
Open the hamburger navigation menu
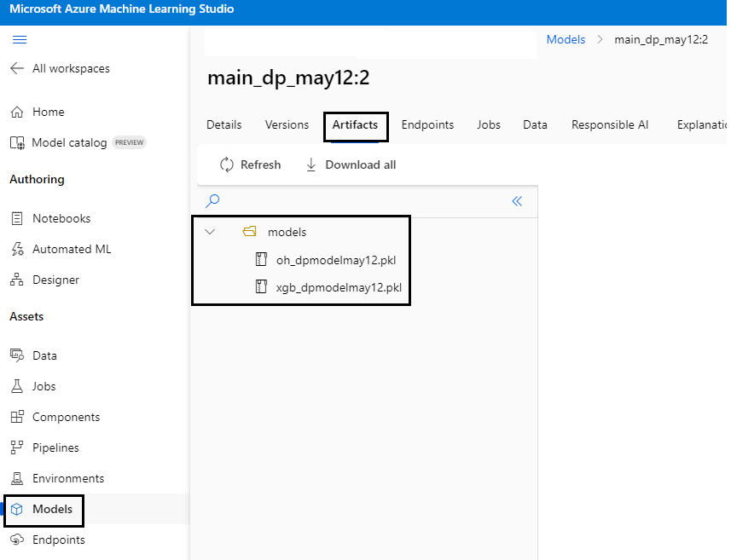(20, 39)
